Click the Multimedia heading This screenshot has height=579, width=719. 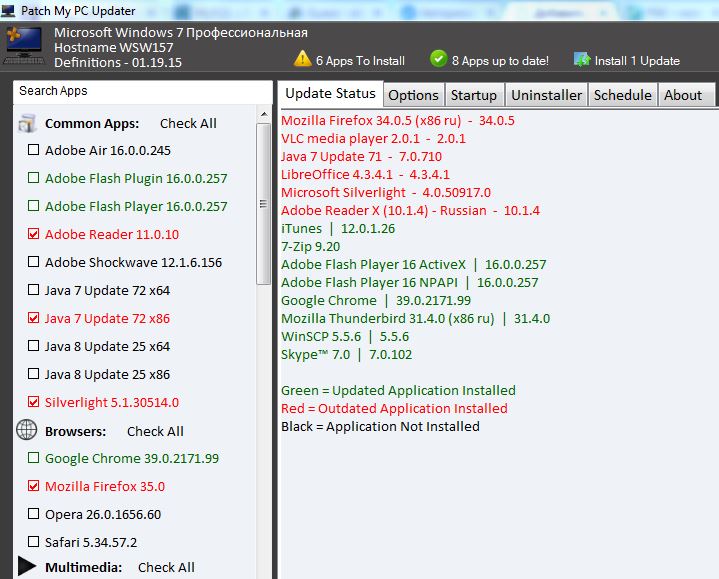pos(83,567)
